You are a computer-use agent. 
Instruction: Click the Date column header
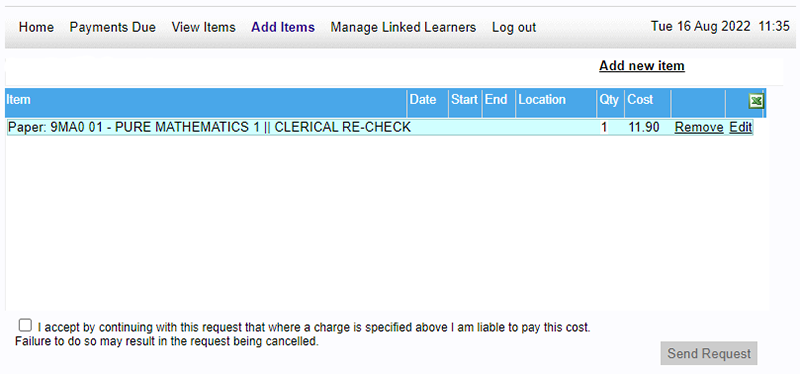(x=423, y=99)
